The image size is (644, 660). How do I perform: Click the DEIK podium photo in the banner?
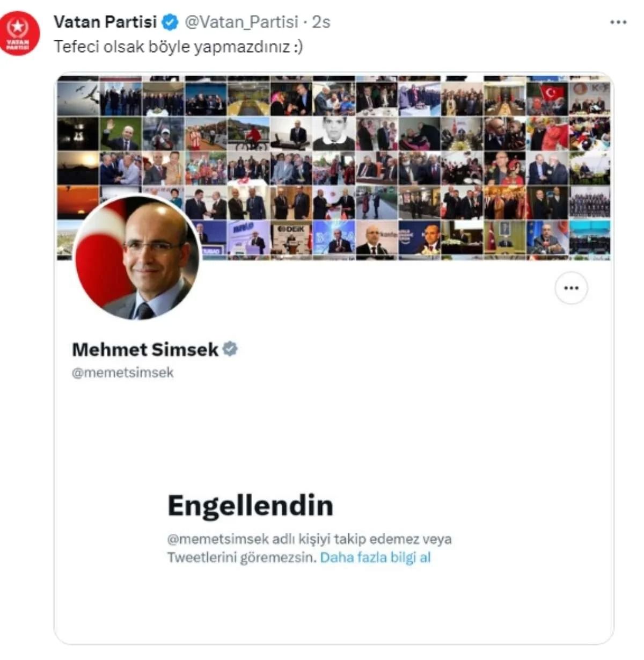tap(291, 237)
